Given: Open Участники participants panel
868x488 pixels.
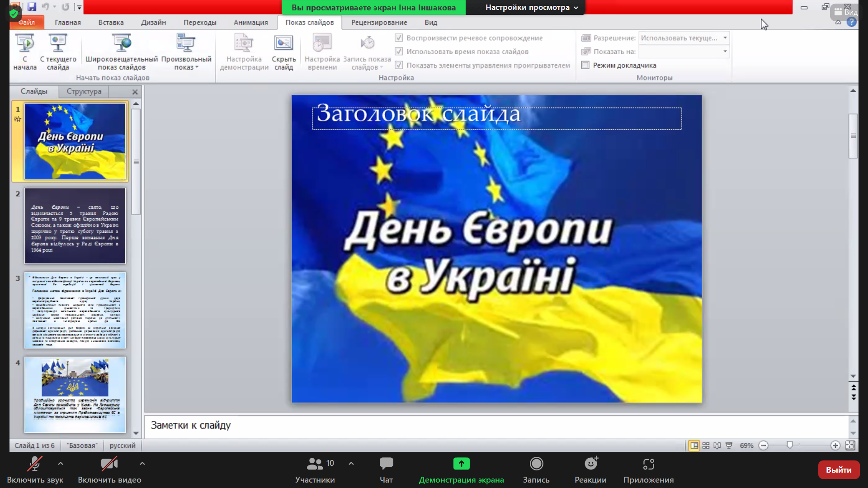Looking at the screenshot, I should click(315, 470).
